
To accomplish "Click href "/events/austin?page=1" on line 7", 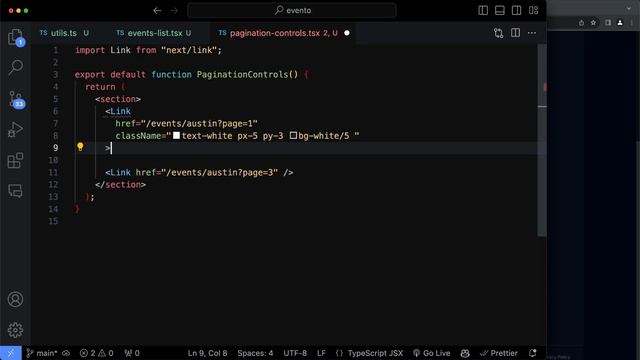I will [199, 123].
